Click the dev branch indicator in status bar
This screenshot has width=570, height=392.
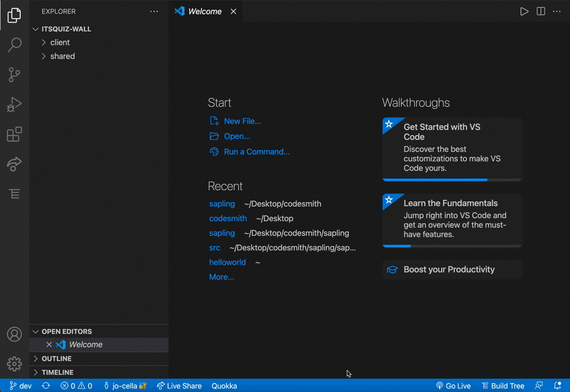pyautogui.click(x=20, y=386)
